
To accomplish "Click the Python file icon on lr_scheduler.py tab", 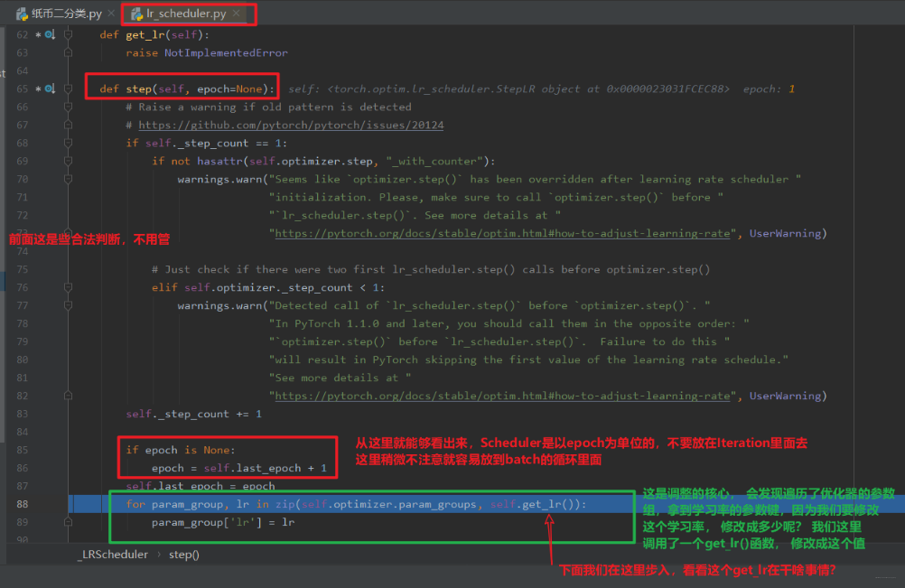I will [x=136, y=14].
